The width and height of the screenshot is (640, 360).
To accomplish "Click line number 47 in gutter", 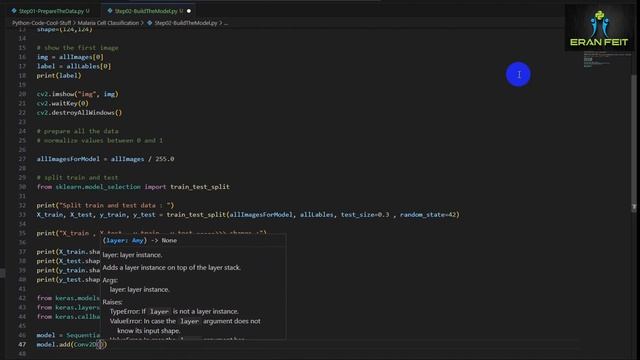I will tap(22, 344).
